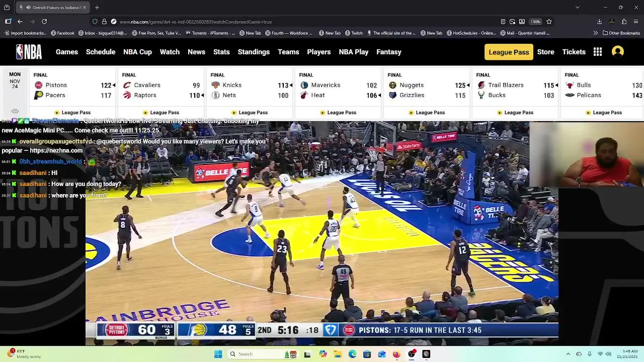Click the Firefox View icon at top-left
This screenshot has height=362, width=644.
7,8
